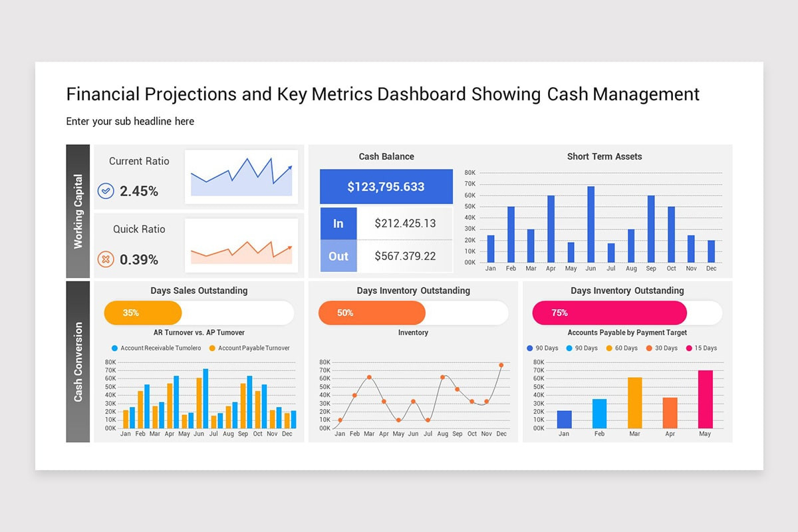Select the tallest June bar in Short Term Assets

pos(591,223)
